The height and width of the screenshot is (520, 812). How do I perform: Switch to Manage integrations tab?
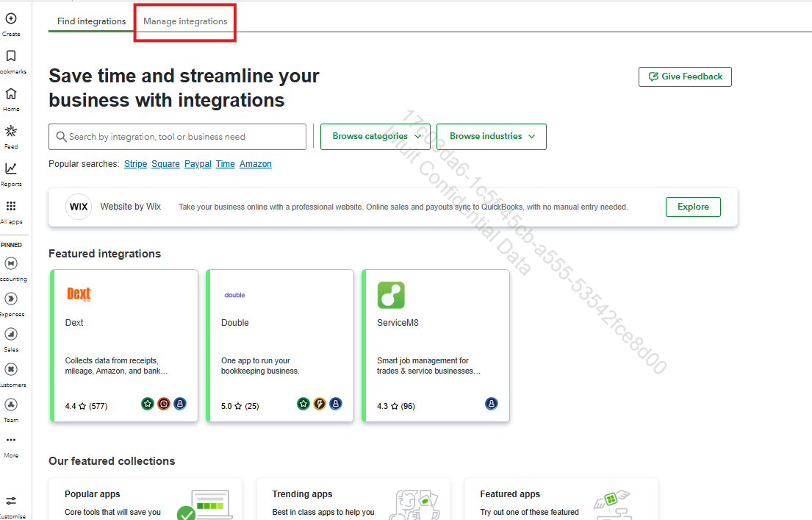(x=185, y=21)
